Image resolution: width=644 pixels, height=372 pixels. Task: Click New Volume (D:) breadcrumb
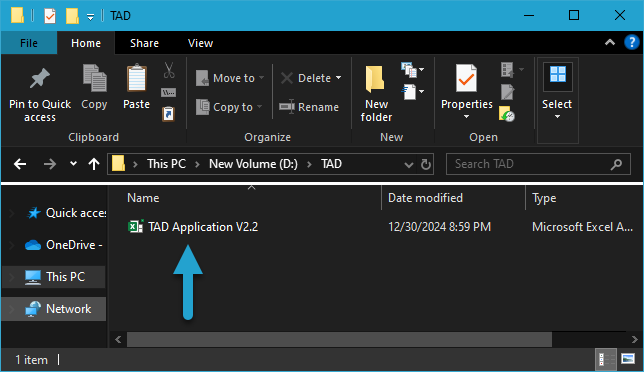click(253, 164)
